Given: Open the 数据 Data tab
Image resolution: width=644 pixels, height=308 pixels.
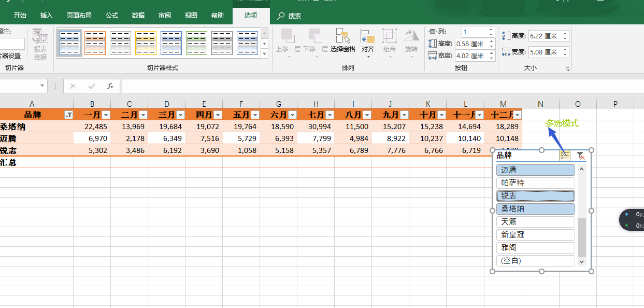Looking at the screenshot, I should pyautogui.click(x=138, y=16).
